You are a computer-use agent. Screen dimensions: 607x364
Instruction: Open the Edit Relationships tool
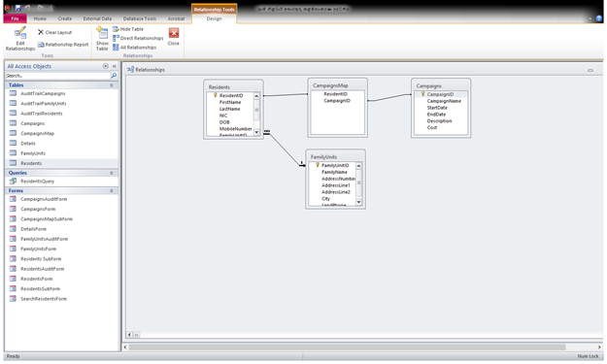(20, 39)
